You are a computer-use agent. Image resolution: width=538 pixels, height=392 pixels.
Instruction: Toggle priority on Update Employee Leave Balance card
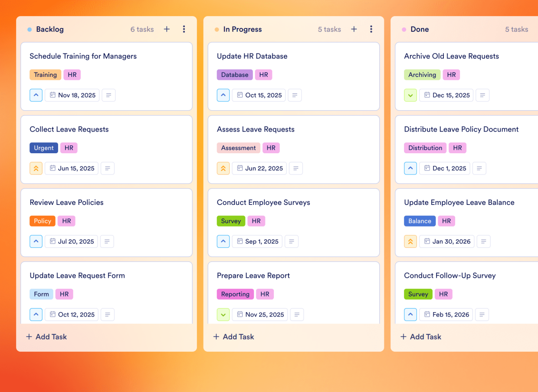coord(410,241)
